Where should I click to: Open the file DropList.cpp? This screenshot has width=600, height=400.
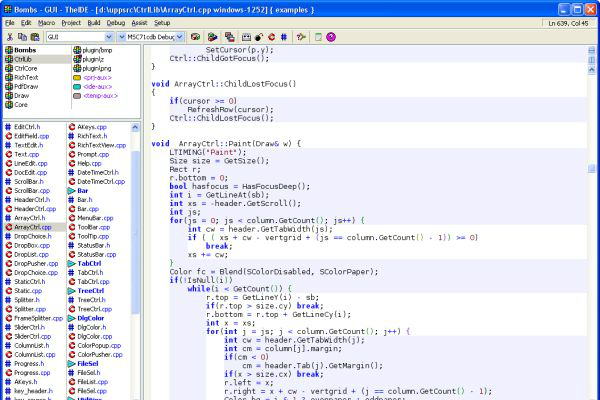31,255
